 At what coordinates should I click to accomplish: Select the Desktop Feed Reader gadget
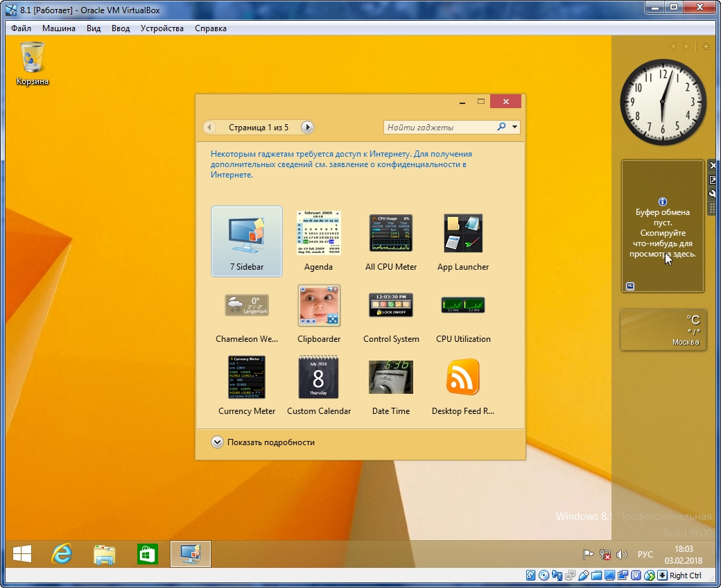pos(463,386)
